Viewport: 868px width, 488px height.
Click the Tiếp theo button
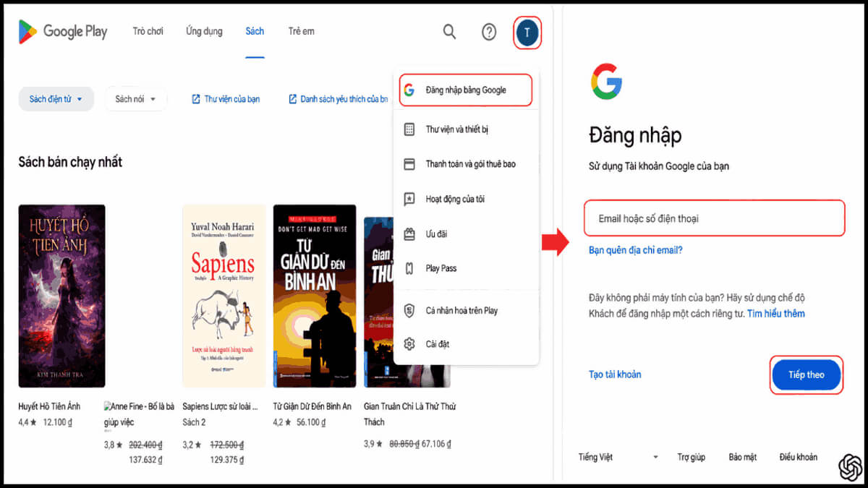click(807, 375)
